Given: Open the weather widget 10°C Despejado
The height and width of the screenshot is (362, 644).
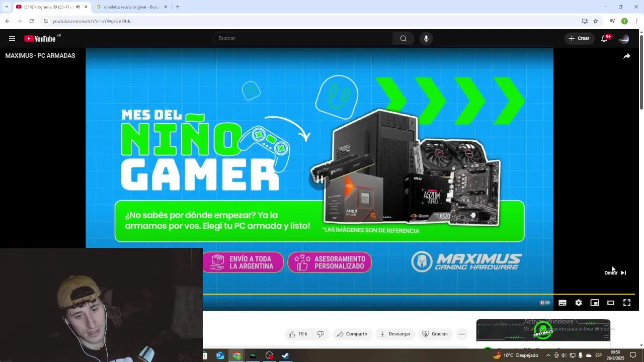Looking at the screenshot, I should point(515,355).
